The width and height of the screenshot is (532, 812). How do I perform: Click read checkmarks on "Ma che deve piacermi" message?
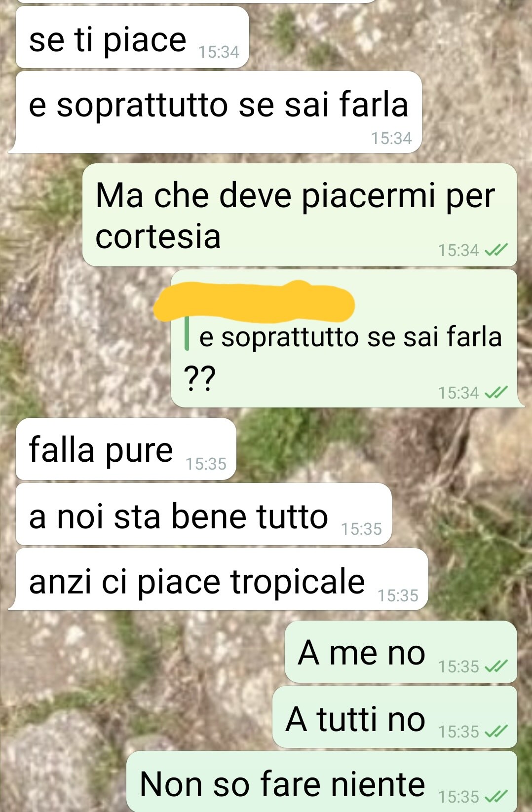click(x=496, y=251)
